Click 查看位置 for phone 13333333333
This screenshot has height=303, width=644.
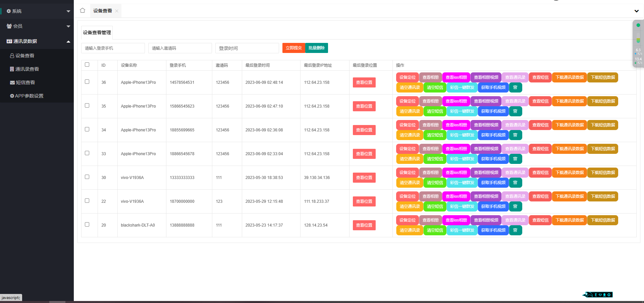click(x=364, y=178)
